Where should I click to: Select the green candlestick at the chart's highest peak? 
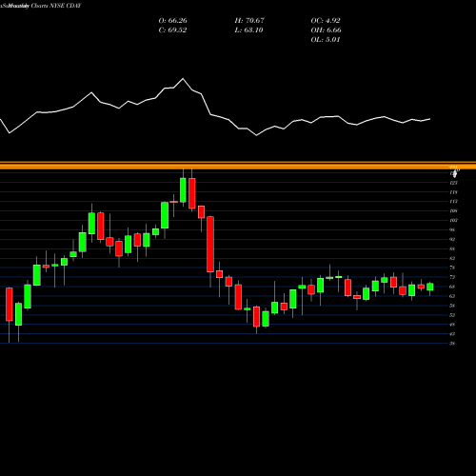click(x=183, y=190)
